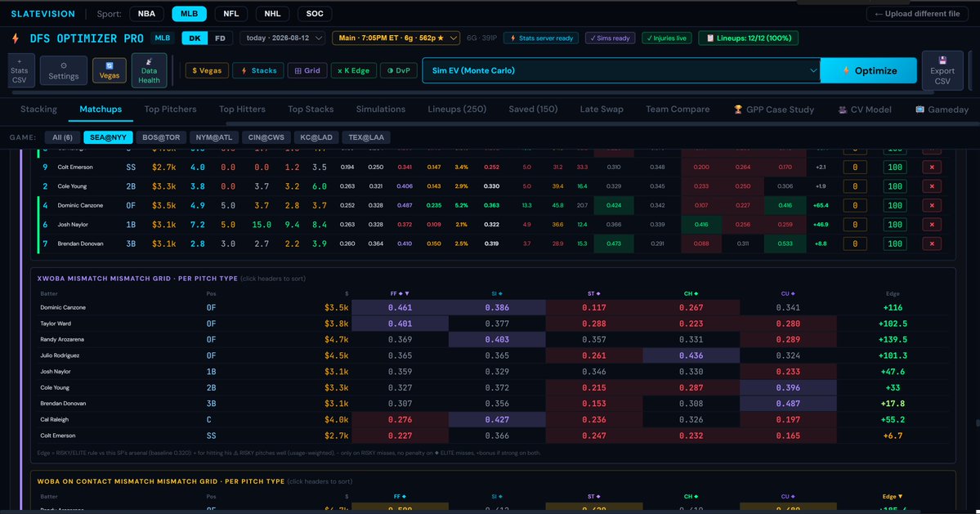Open the Main 7:05PM ET slate dropdown
Screen dimensions: 980x514
(x=396, y=38)
